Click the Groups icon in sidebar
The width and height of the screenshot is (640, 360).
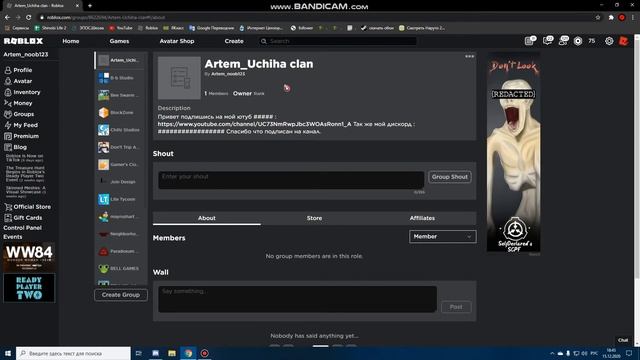point(8,114)
